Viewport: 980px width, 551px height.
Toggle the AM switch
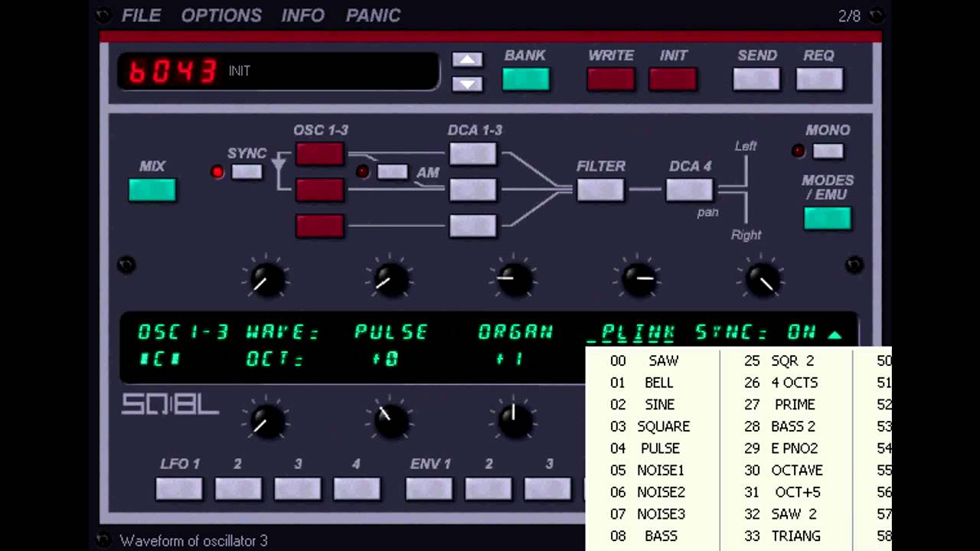click(x=393, y=172)
